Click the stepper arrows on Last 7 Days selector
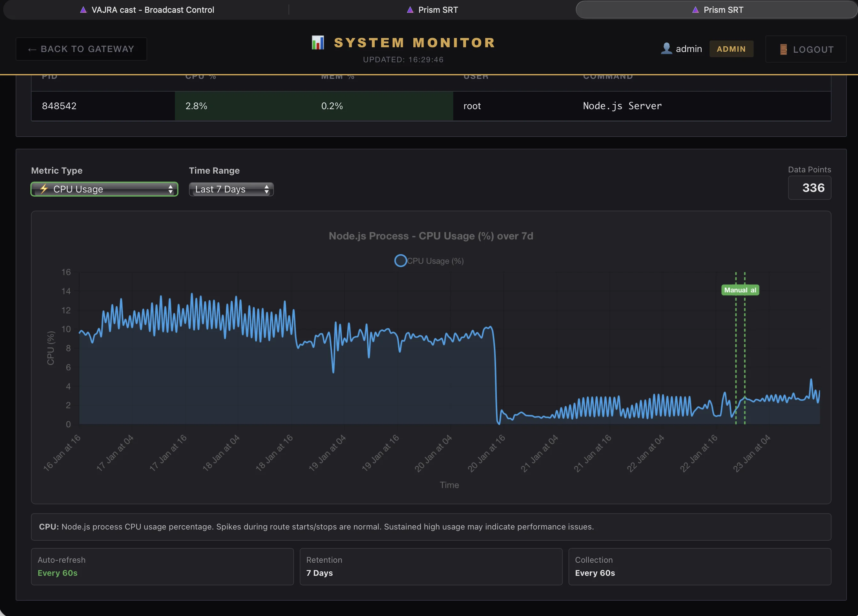 tap(267, 189)
